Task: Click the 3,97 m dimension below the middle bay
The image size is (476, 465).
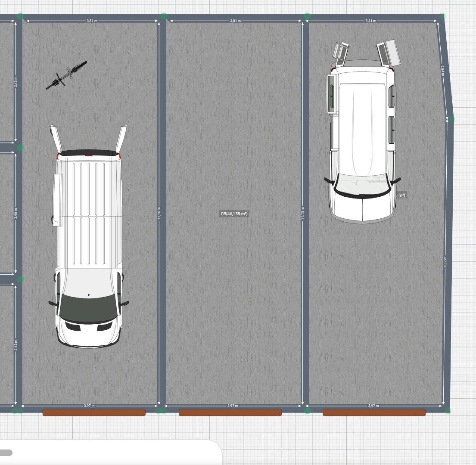Action: click(233, 406)
